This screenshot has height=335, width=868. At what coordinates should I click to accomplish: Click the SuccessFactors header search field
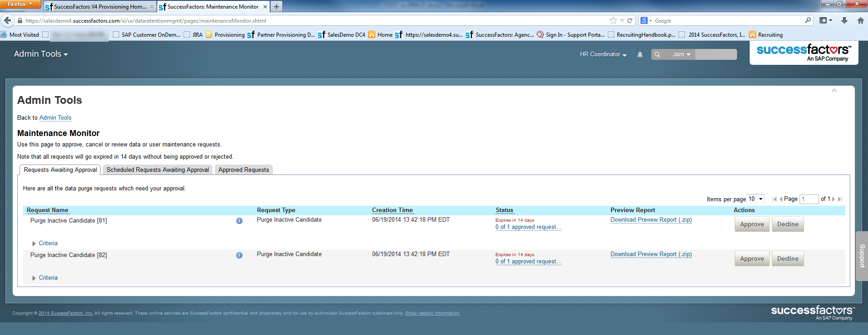716,54
